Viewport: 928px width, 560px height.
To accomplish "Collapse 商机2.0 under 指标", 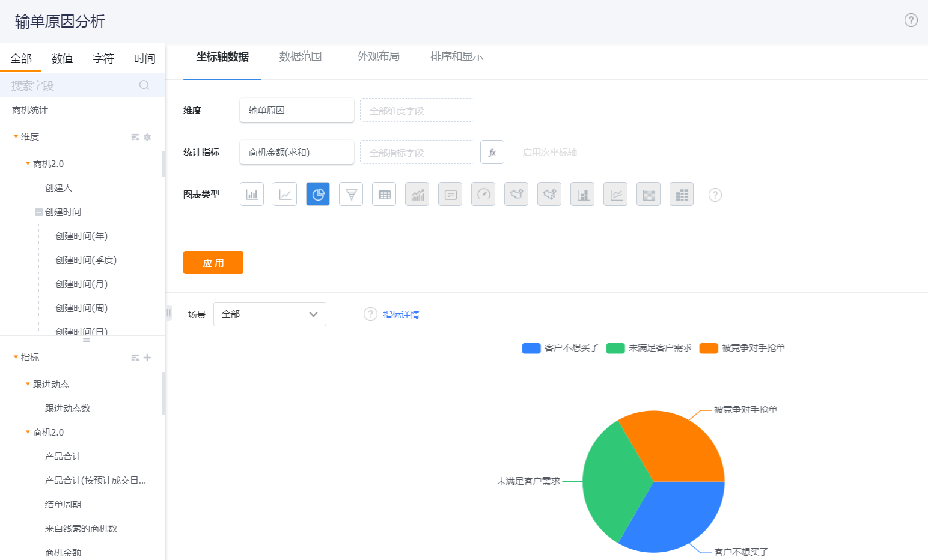I will [x=28, y=432].
